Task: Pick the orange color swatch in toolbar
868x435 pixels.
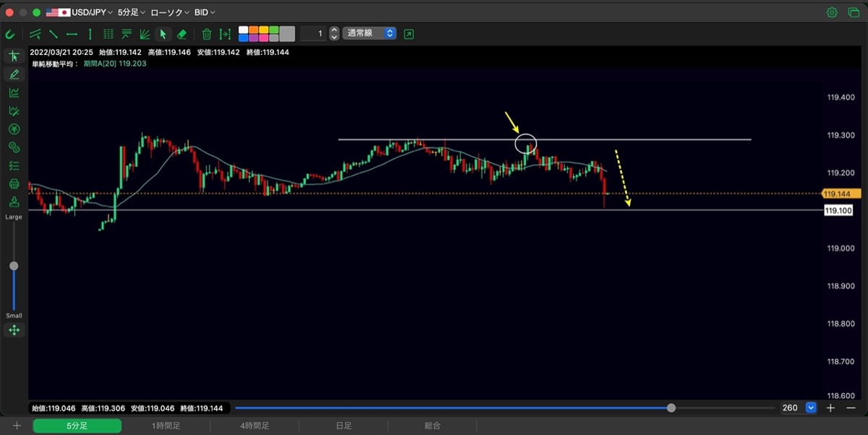Action: click(254, 30)
